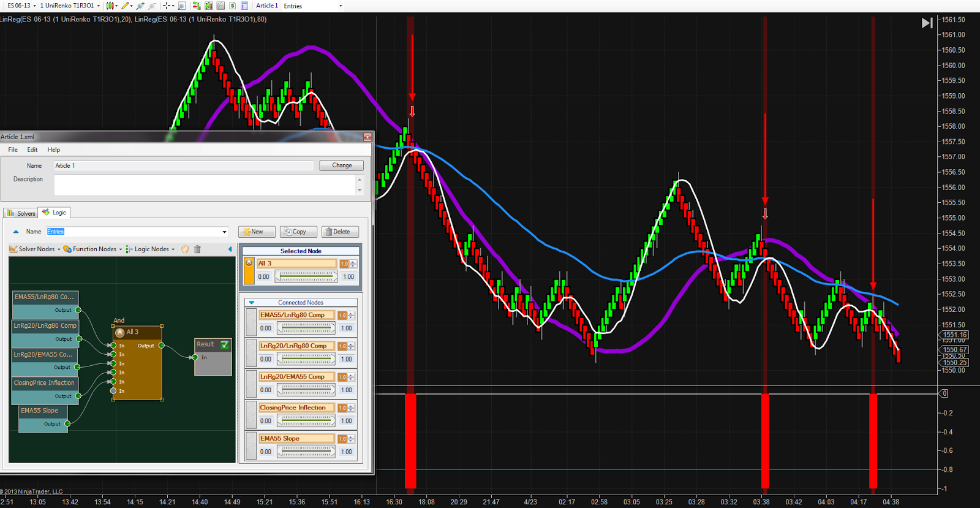
Task: Click the All 3 selected node slider
Action: [305, 277]
